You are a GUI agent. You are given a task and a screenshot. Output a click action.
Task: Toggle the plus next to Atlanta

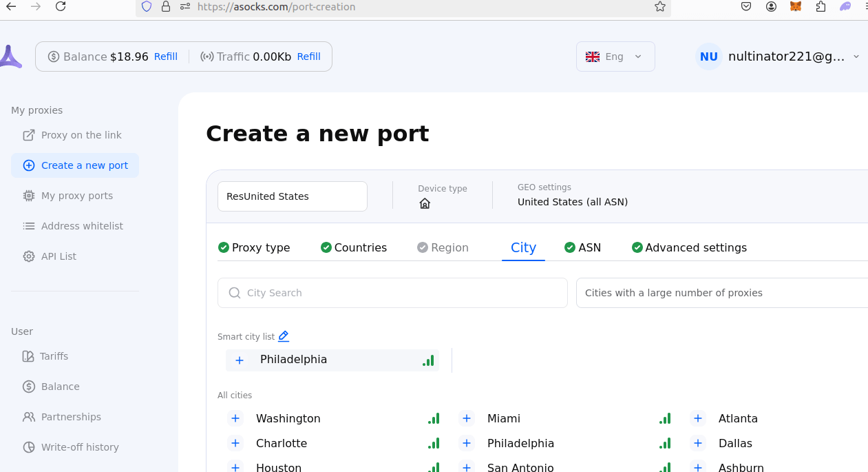coord(698,418)
